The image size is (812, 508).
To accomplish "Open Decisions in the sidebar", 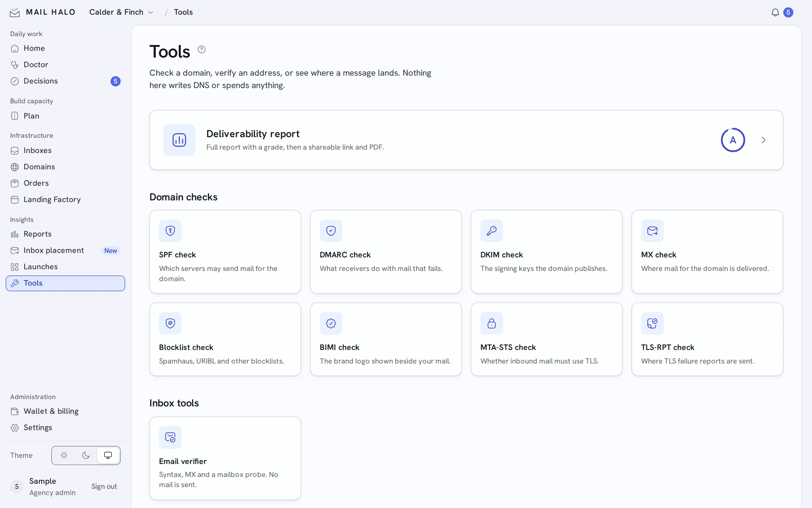I will pos(65,81).
